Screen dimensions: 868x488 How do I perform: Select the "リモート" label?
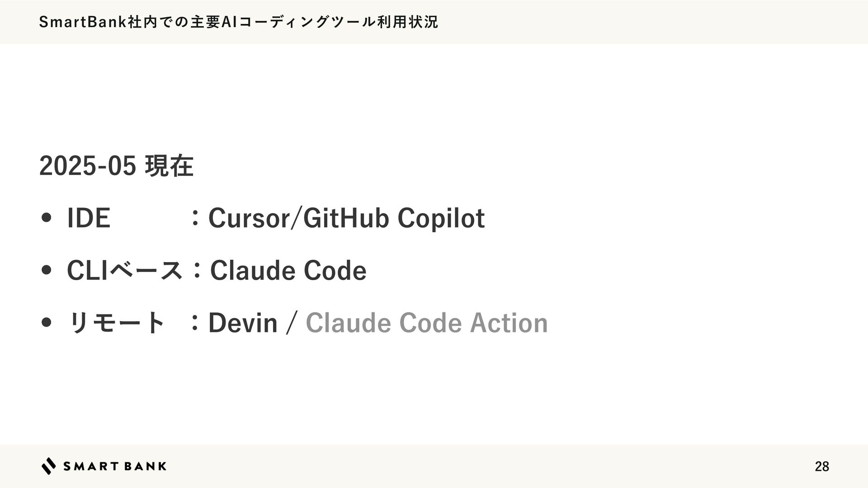point(116,323)
